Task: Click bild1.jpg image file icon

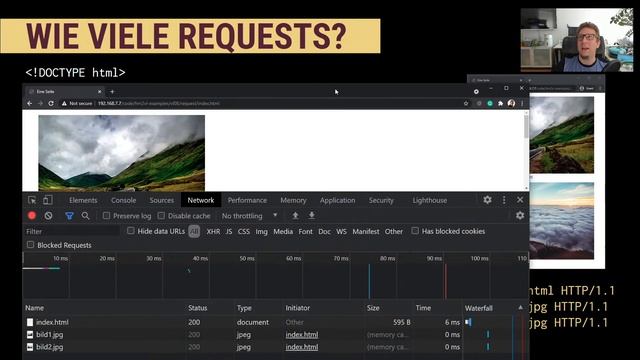Action: (x=30, y=335)
